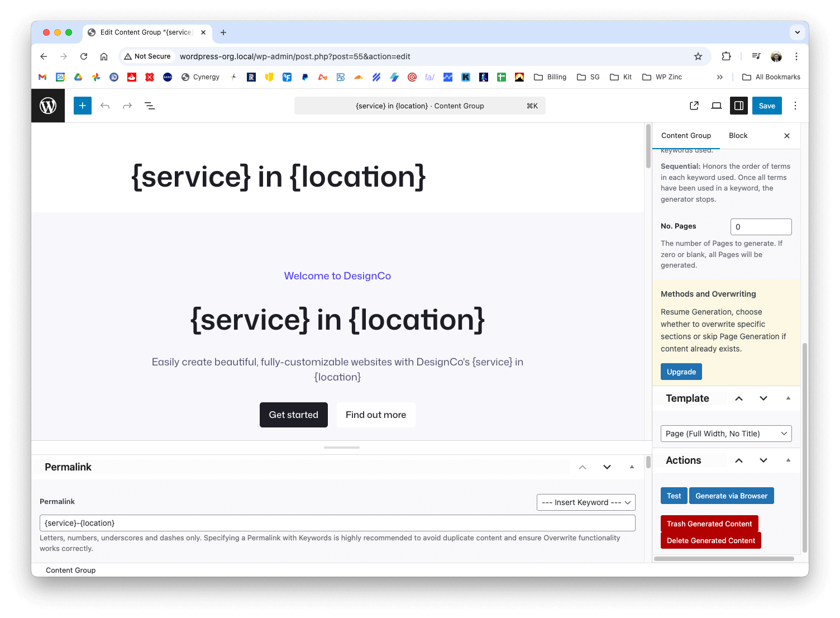
Task: Open the Chrome tab search dropdown
Action: [x=798, y=32]
